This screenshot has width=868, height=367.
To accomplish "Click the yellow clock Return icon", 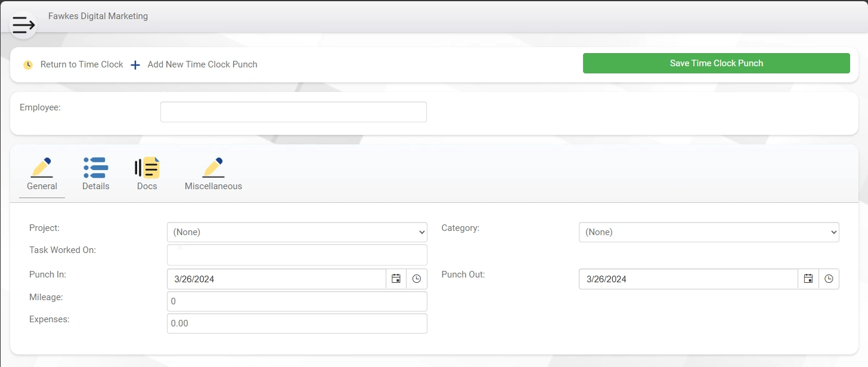I will coord(28,64).
